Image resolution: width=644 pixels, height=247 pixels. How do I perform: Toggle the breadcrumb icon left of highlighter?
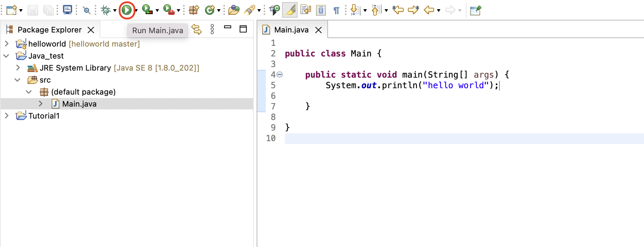coord(275,10)
